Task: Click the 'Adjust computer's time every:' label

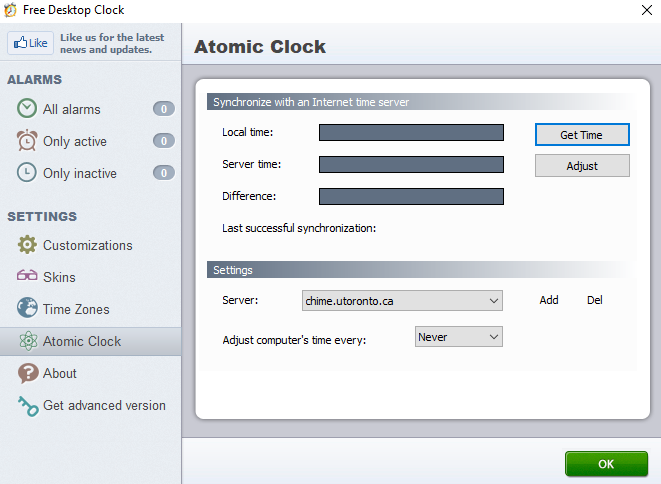Action: pyautogui.click(x=294, y=340)
